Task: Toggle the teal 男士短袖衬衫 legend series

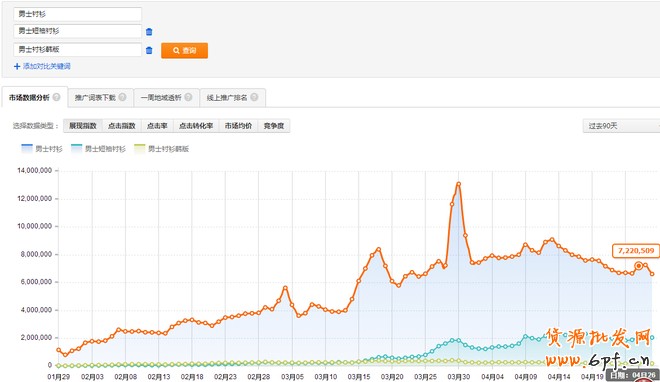Action: pyautogui.click(x=98, y=149)
